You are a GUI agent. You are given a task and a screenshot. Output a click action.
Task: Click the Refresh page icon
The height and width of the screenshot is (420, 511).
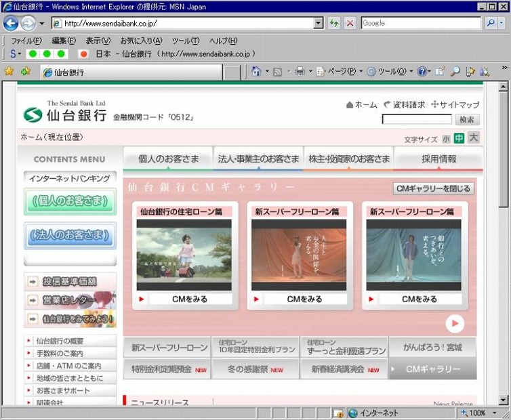tap(333, 23)
